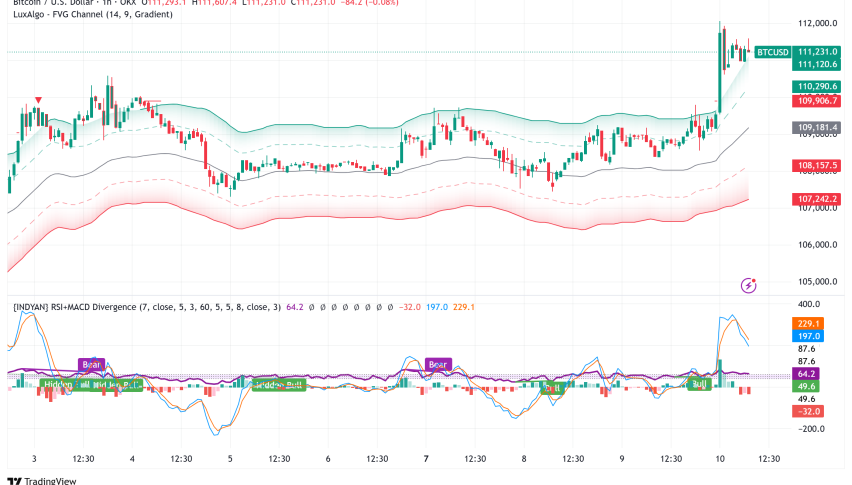Click the Bull label near date 10
Screen dimensions: 852x485
[x=699, y=384]
